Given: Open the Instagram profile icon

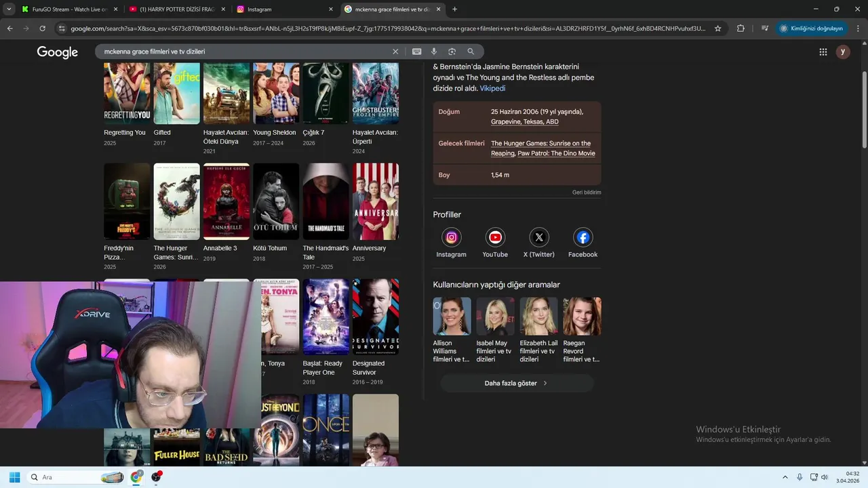Looking at the screenshot, I should (x=452, y=237).
